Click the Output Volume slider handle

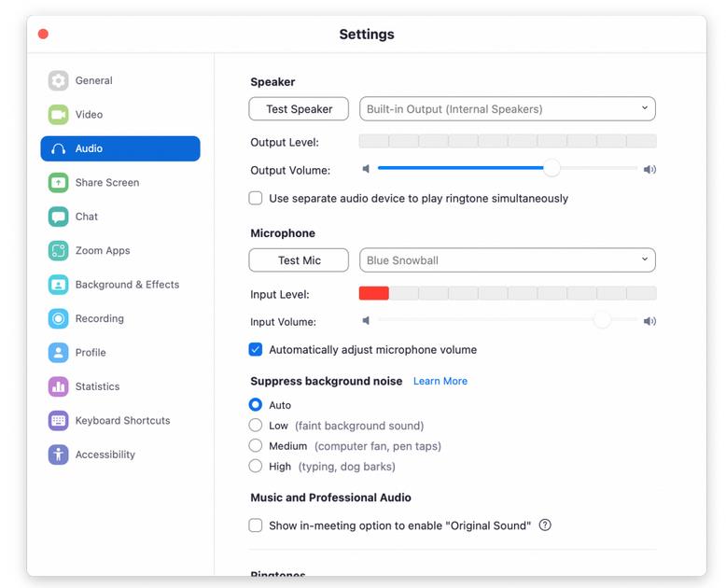tap(551, 168)
